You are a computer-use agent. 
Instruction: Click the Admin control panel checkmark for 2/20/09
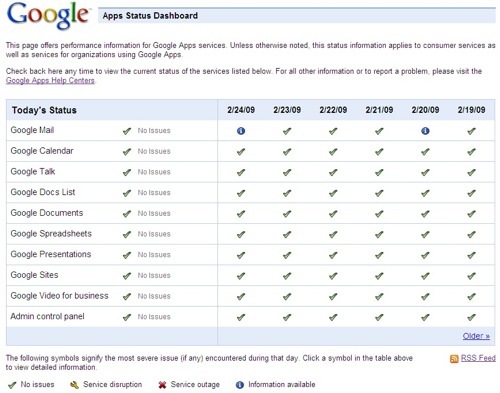(425, 317)
